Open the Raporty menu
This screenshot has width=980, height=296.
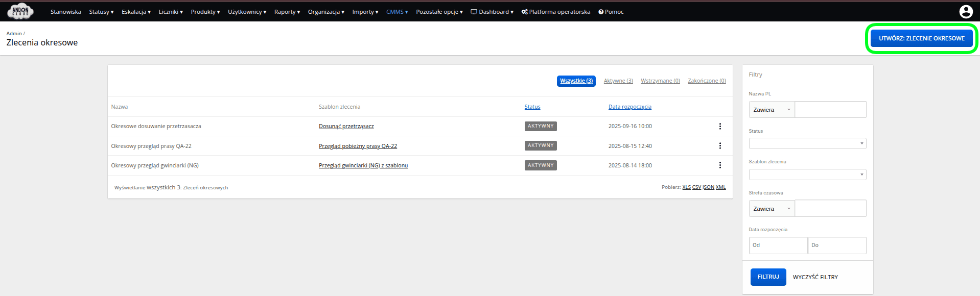tap(287, 12)
